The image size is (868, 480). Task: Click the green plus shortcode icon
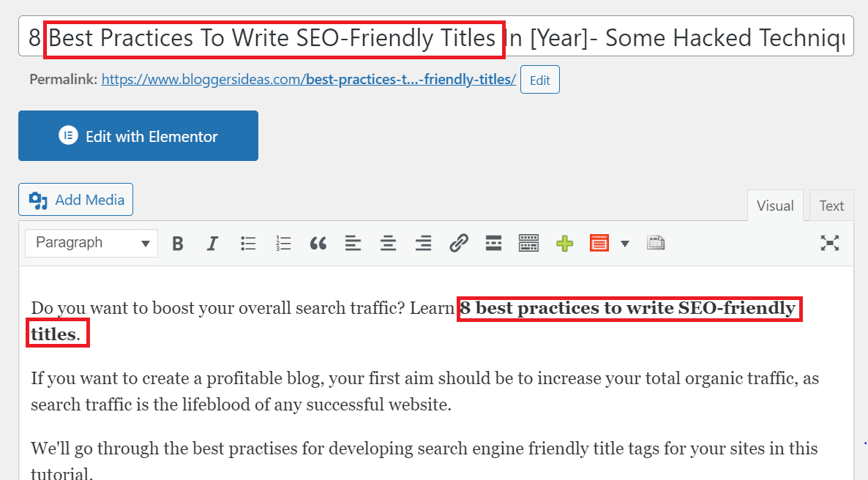click(565, 244)
